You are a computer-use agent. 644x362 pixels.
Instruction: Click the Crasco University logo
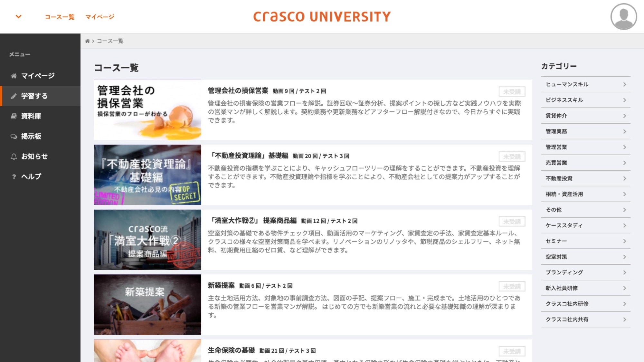322,17
